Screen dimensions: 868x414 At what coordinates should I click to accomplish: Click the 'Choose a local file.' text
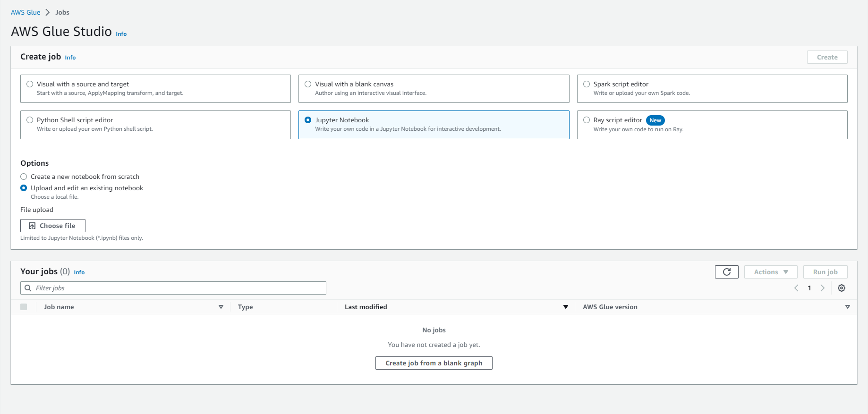coord(54,197)
